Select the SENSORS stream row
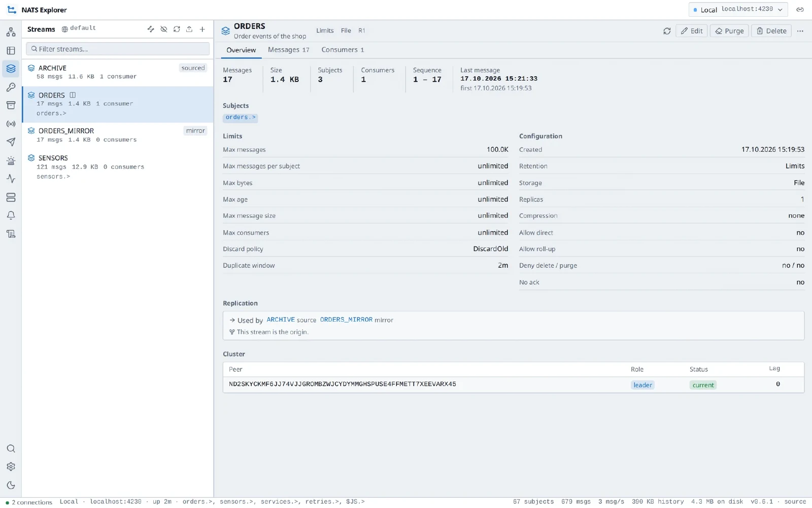The height and width of the screenshot is (508, 812). (118, 167)
